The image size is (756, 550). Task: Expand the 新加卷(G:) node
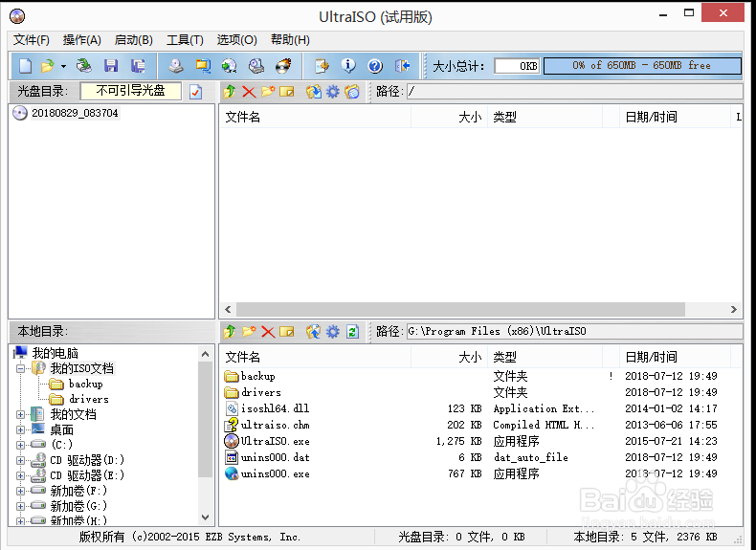pos(20,506)
